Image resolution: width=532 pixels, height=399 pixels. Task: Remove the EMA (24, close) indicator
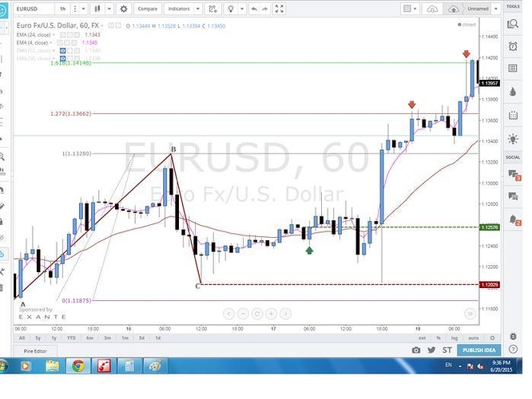pos(77,35)
